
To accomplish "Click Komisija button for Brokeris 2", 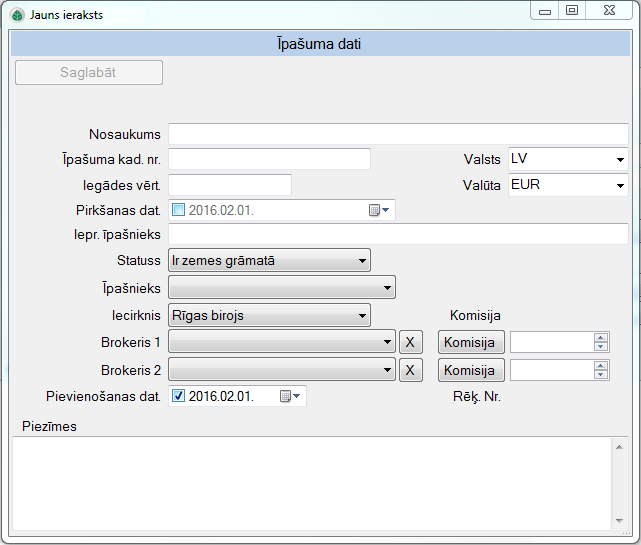I will coord(470,370).
